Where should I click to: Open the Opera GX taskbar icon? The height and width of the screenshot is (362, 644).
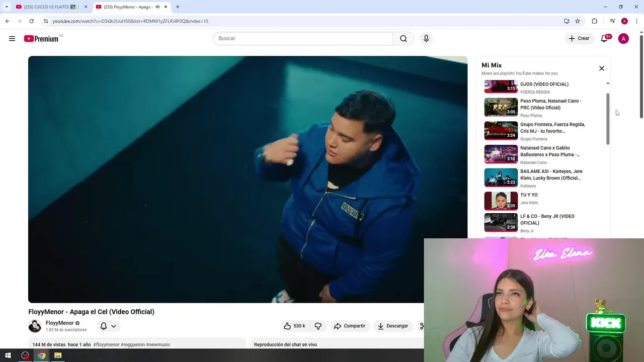pos(25,355)
